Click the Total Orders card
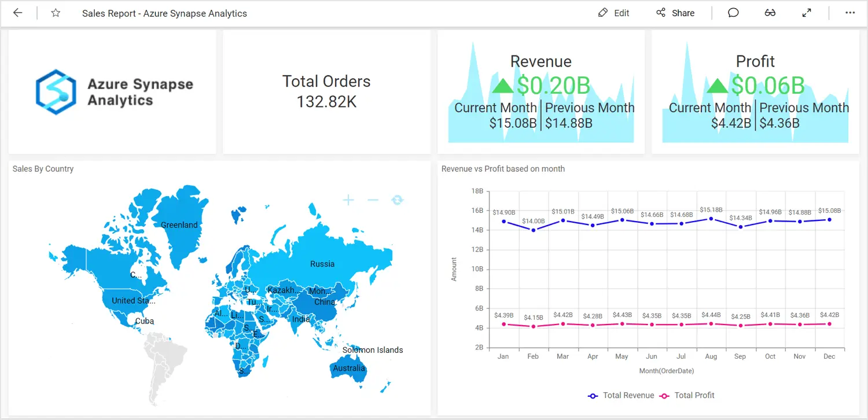The width and height of the screenshot is (868, 420). click(x=326, y=92)
